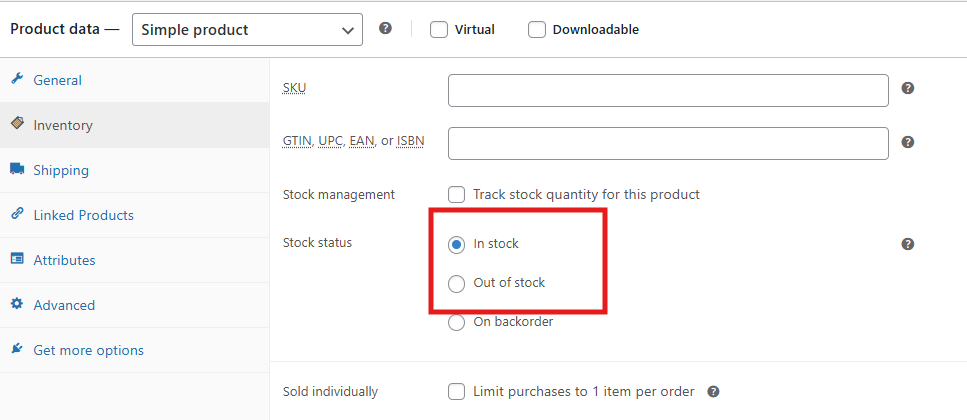Click the Get more options plug icon
Screen dimensions: 967x420
pos(17,349)
